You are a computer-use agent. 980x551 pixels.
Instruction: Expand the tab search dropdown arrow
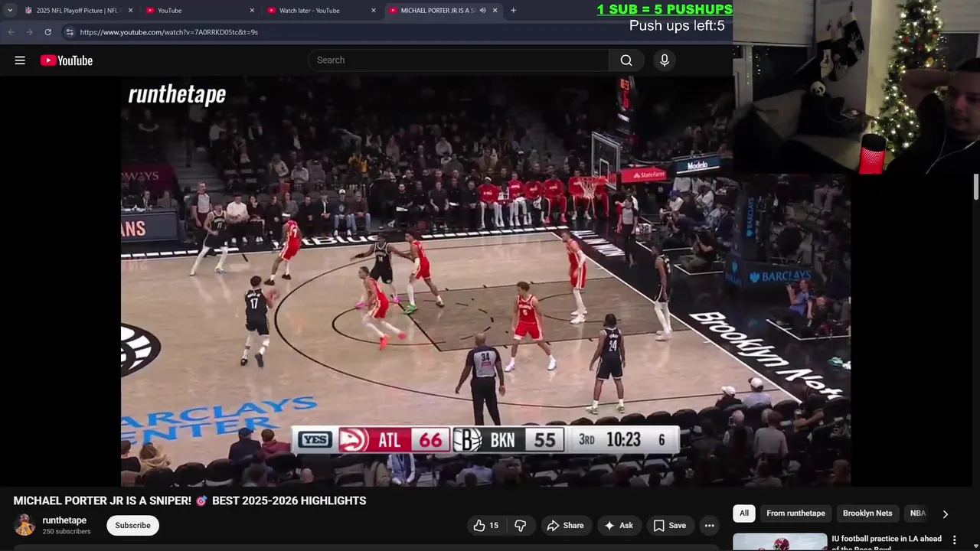10,11
